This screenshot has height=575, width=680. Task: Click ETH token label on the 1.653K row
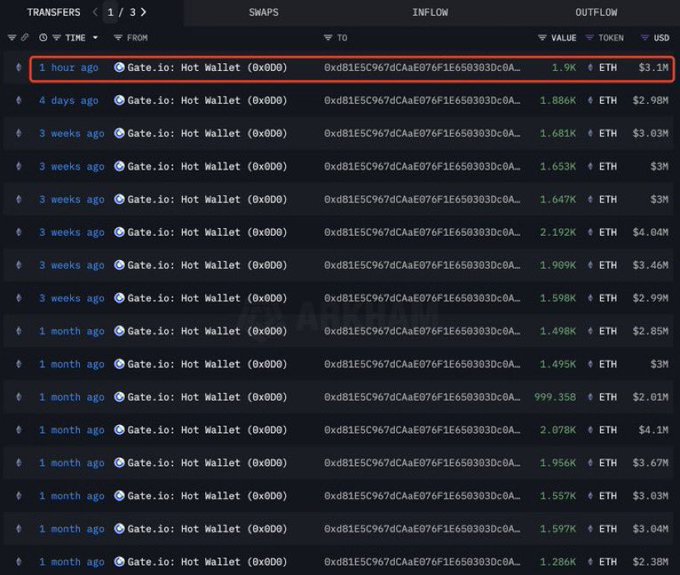coord(608,166)
